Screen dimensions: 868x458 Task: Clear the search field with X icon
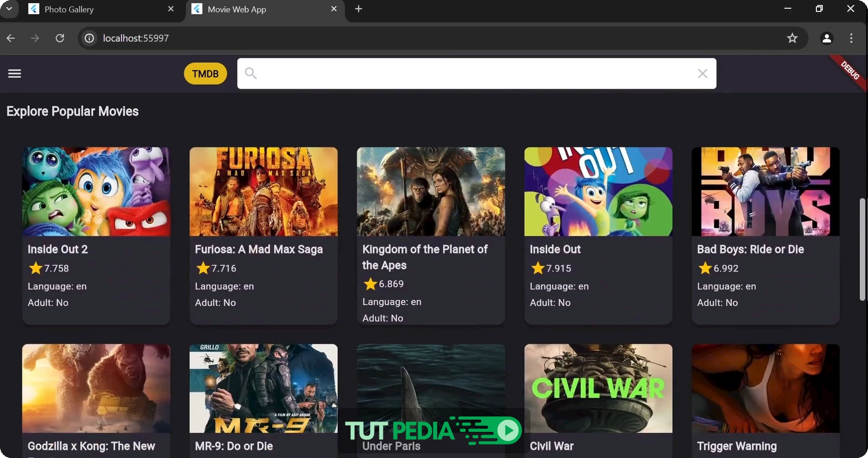703,74
